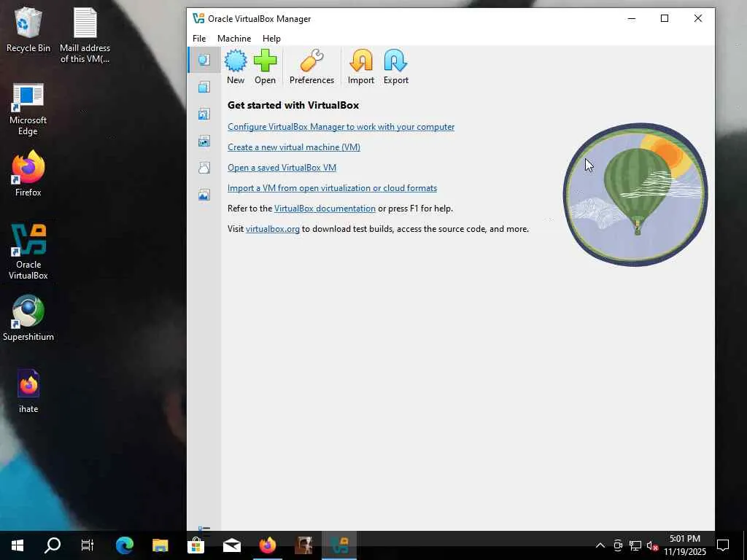The width and height of the screenshot is (747, 560).
Task: Click Import a VM from open virtualization link
Action: 332,188
